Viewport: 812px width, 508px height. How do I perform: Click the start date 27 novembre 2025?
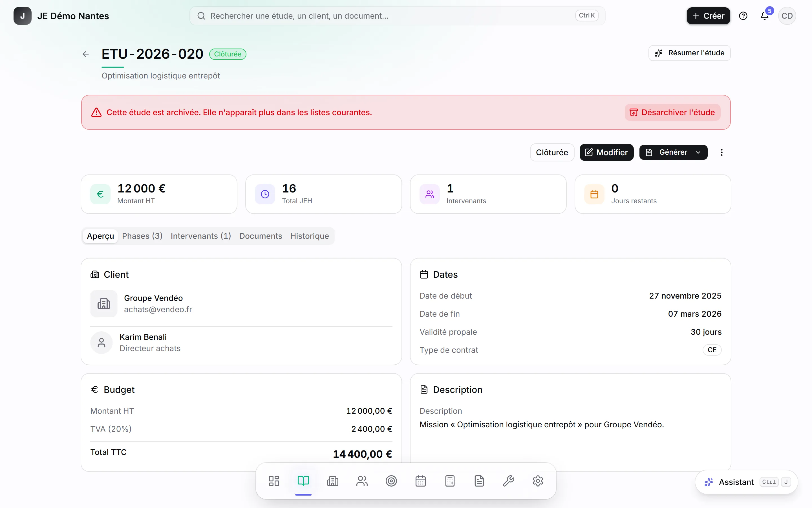[685, 296]
